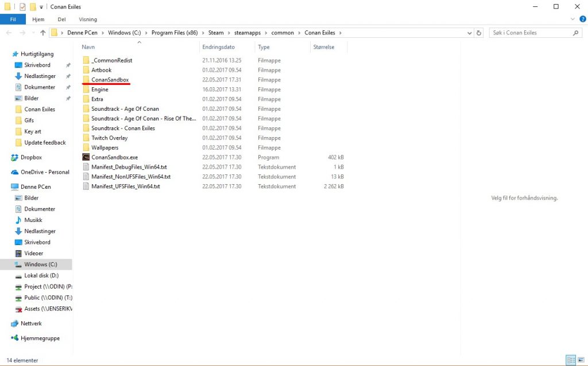The height and width of the screenshot is (366, 588).
Task: Click the Musikk folder icon in sidebar
Action: (18, 220)
